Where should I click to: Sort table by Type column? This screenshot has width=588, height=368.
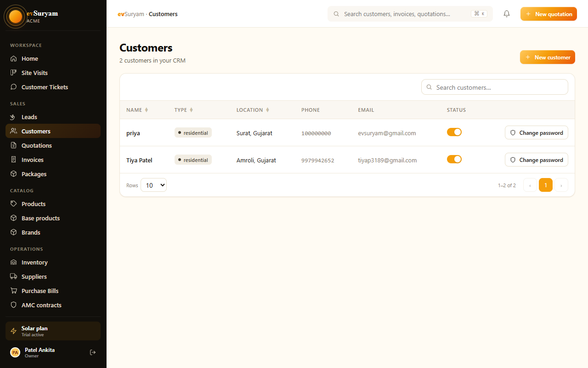point(184,110)
